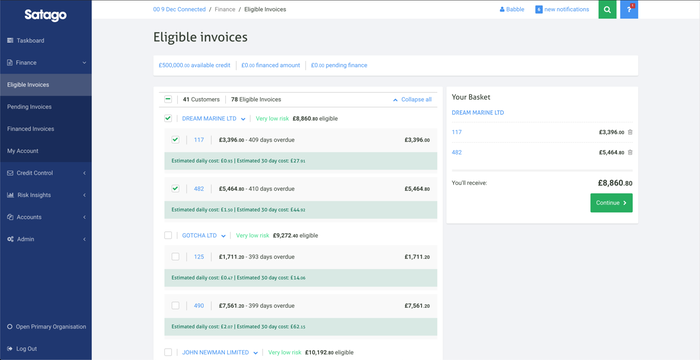Open invoice 482 link in list
The height and width of the screenshot is (360, 700).
[x=199, y=188]
